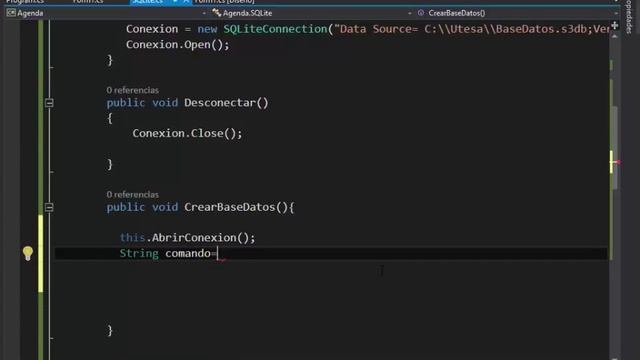
Task: Click the Agenda project icon in navigation bar
Action: click(11, 13)
